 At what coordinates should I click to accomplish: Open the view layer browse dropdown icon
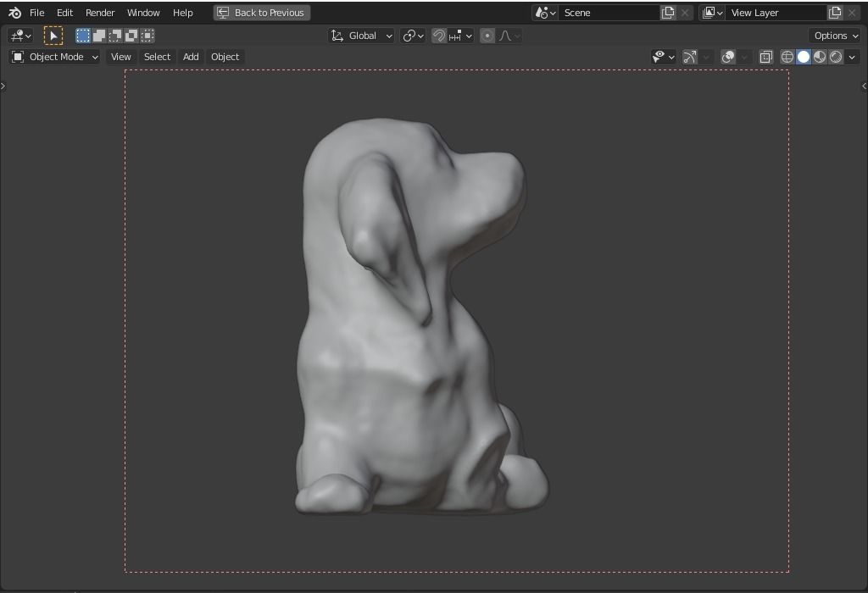712,13
